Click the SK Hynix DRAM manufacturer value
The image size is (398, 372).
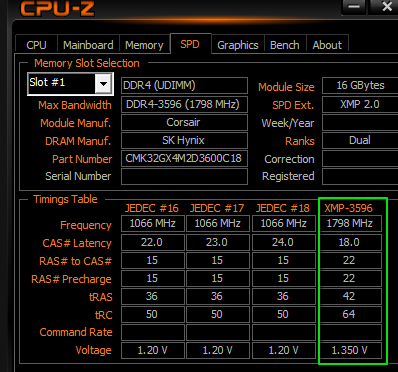coord(184,140)
